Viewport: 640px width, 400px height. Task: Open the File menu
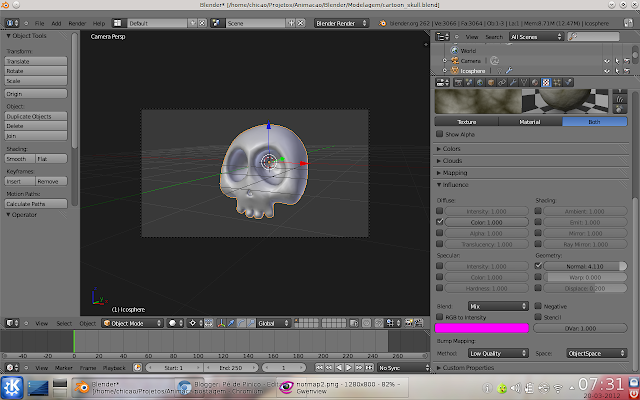[x=39, y=23]
